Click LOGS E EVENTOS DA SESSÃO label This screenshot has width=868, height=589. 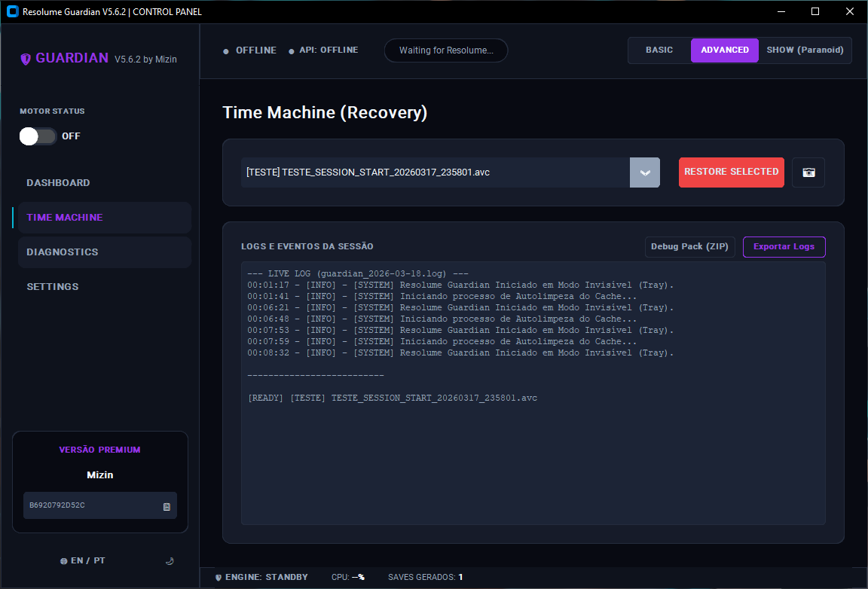click(307, 246)
